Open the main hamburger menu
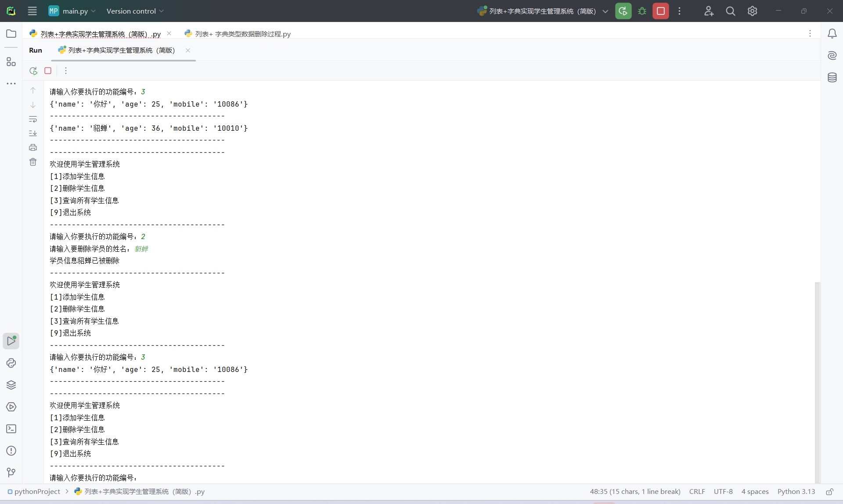 [32, 11]
